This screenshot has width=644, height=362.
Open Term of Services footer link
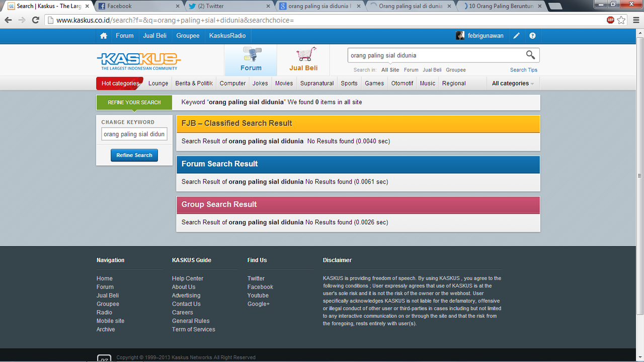click(x=194, y=329)
